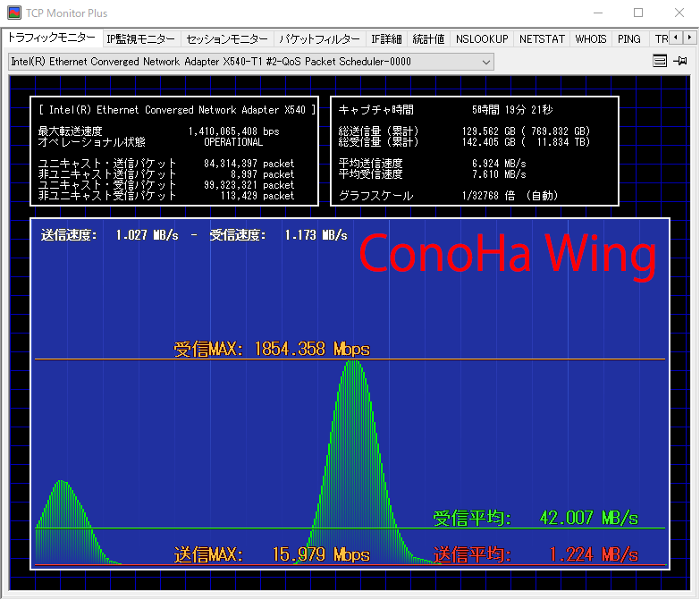
Task: Switch to the 統計値 tab
Action: 428,39
